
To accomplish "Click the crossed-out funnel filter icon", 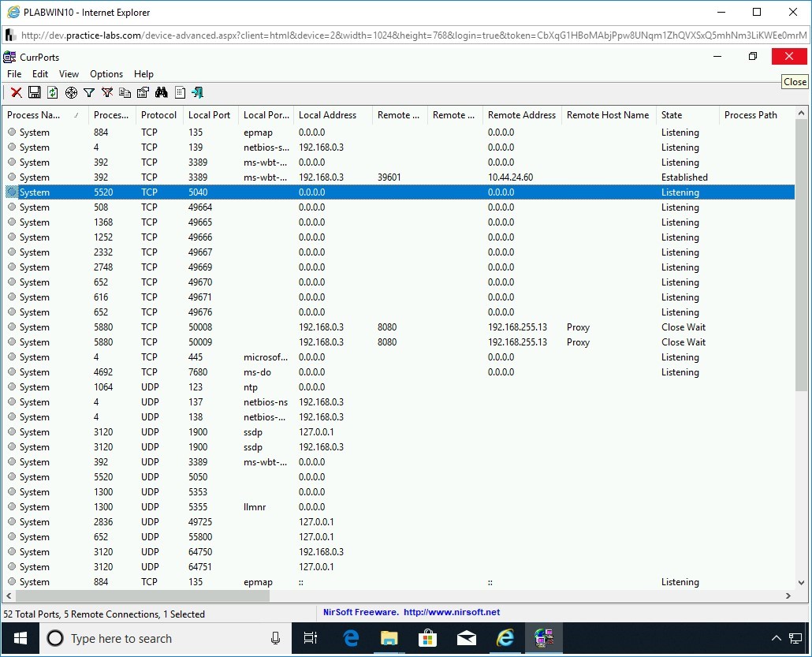I will pos(107,93).
